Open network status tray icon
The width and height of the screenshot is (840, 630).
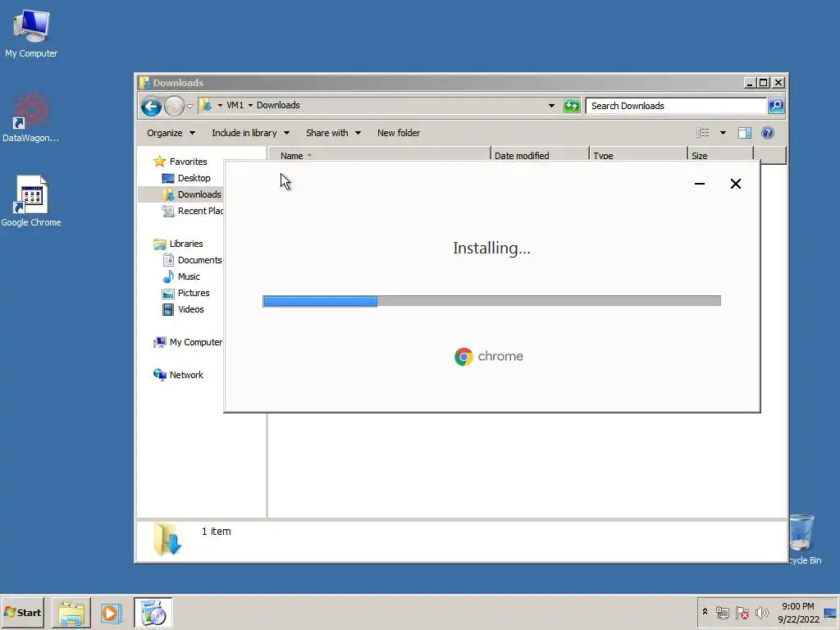point(722,612)
